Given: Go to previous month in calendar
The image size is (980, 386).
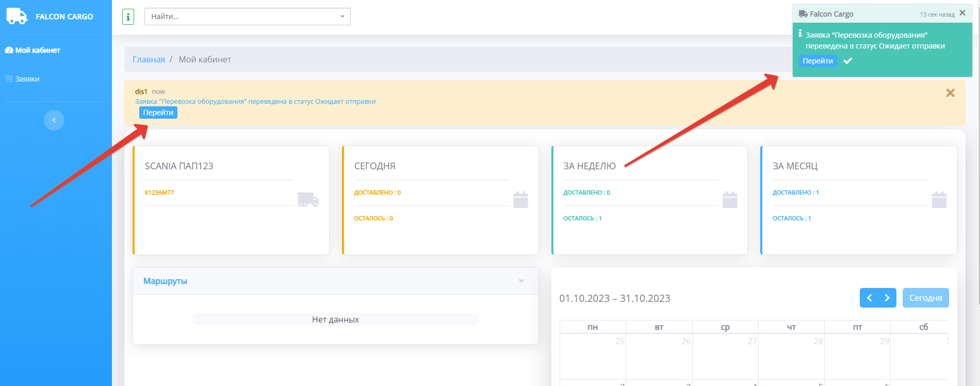Looking at the screenshot, I should tap(869, 298).
